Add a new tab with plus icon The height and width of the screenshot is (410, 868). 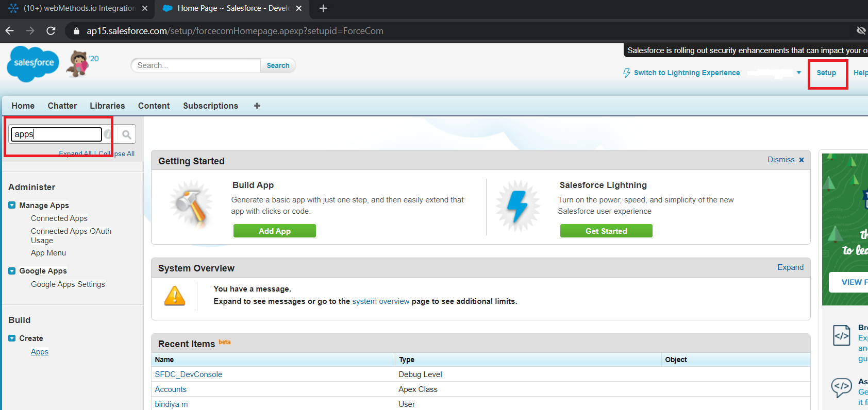click(257, 106)
